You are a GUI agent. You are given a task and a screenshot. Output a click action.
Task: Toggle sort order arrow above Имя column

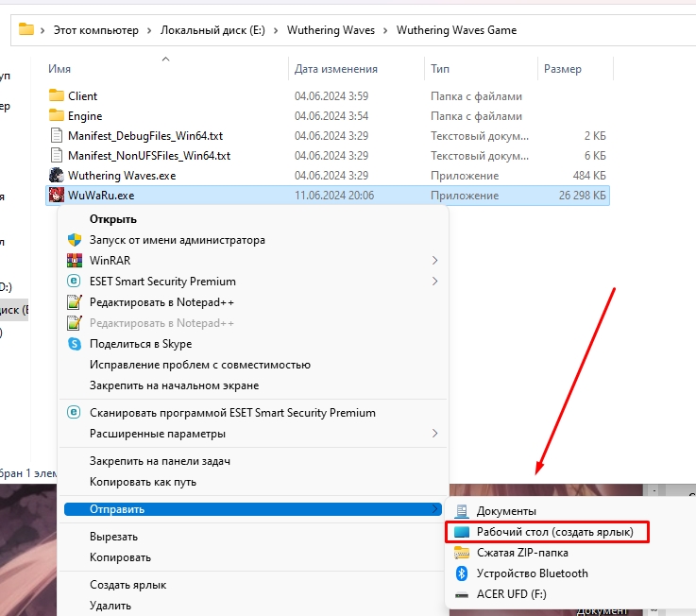(165, 59)
